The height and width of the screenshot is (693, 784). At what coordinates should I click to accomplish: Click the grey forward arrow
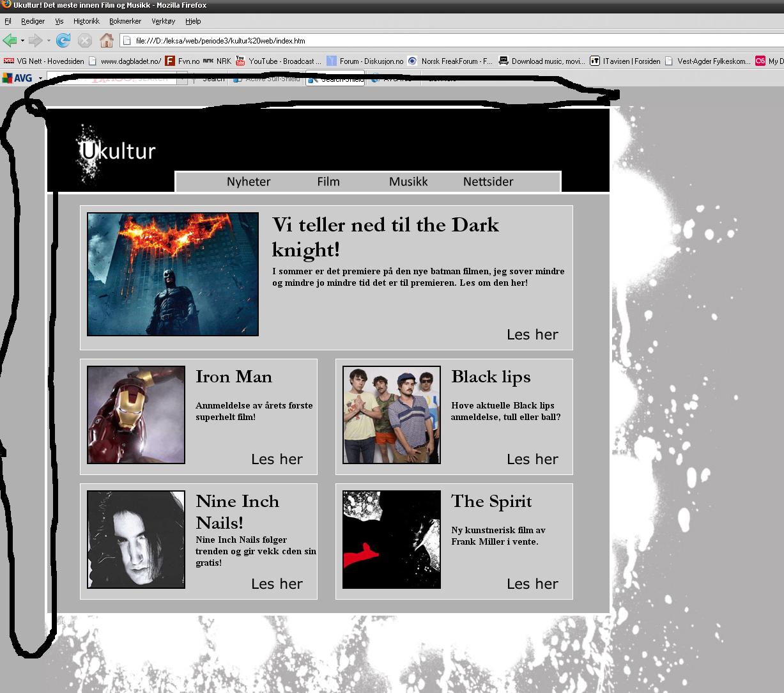click(35, 40)
